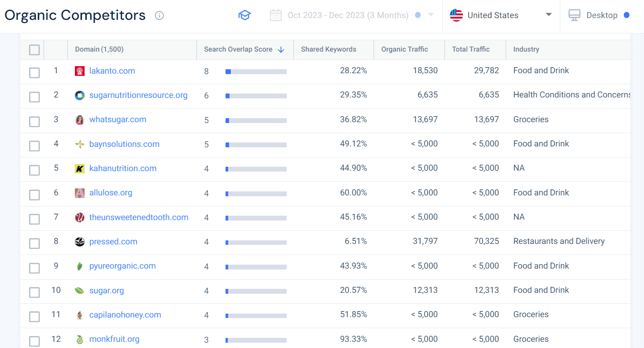The width and height of the screenshot is (644, 348).
Task: Click the whatsugar.com favicon
Action: tap(80, 120)
